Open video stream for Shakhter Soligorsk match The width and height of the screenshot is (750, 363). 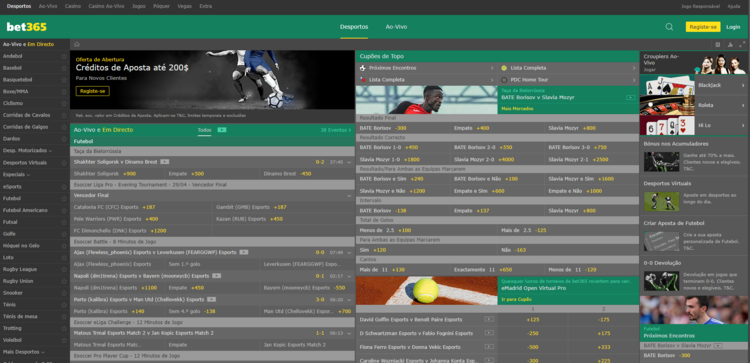tap(165, 162)
